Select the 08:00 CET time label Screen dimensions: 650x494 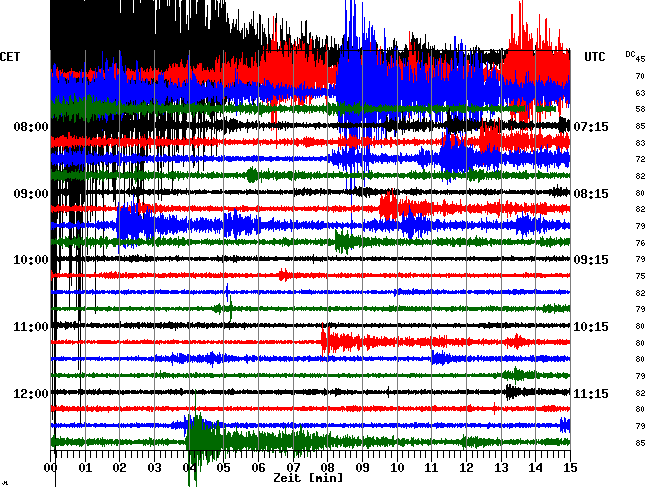[31, 126]
